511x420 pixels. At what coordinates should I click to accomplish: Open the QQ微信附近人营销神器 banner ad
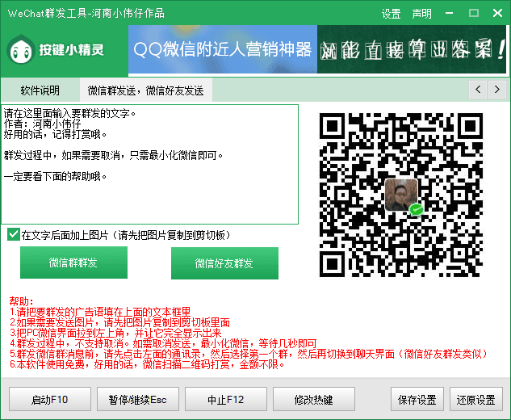223,49
